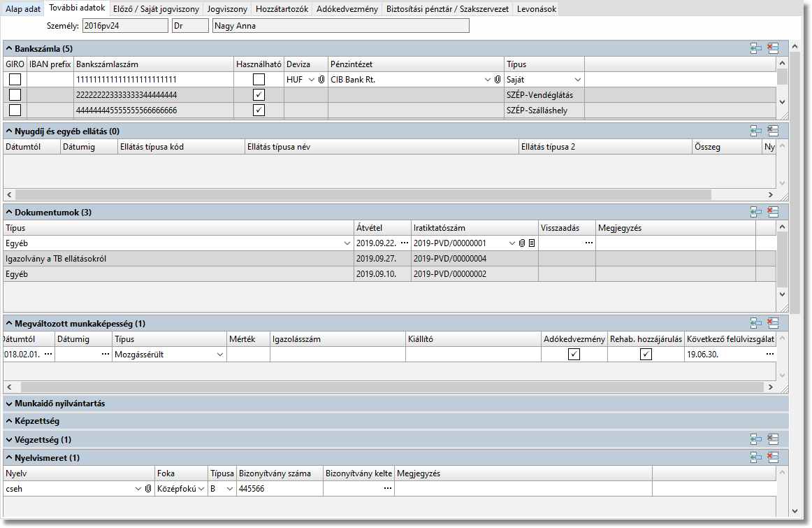Image resolution: width=812 pixels, height=528 pixels.
Task: Toggle Használható checkbox for SZÉP-Vendéglátás row
Action: [259, 95]
